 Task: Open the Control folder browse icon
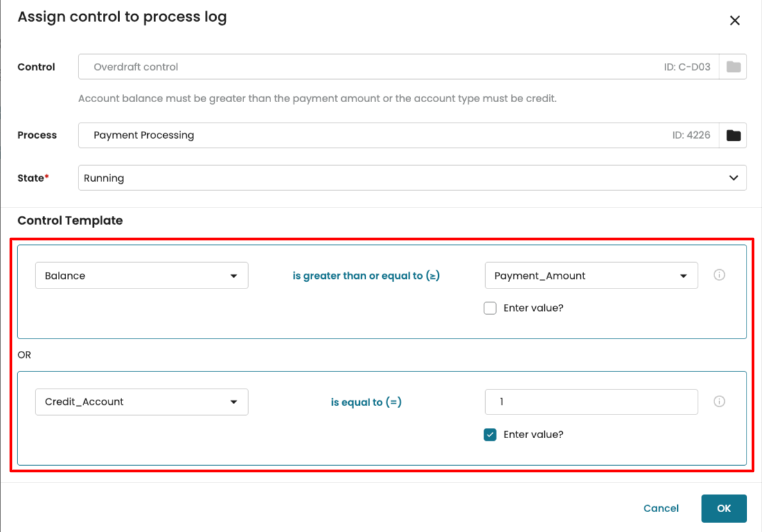click(x=733, y=67)
